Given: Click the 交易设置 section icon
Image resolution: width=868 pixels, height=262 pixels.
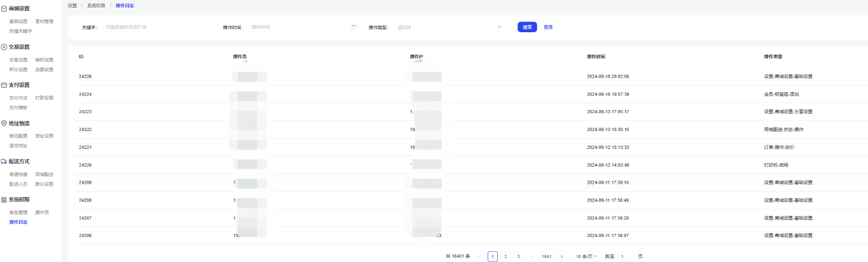Looking at the screenshot, I should (4, 47).
